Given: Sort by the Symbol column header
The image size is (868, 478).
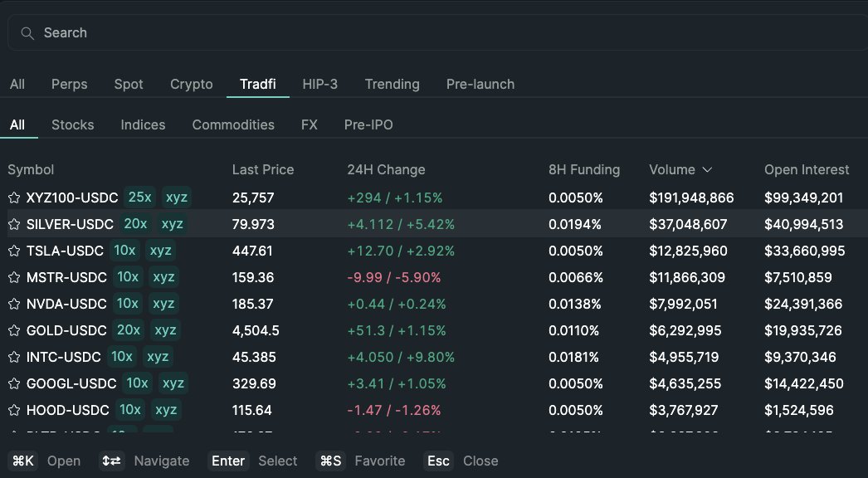Looking at the screenshot, I should pos(31,169).
